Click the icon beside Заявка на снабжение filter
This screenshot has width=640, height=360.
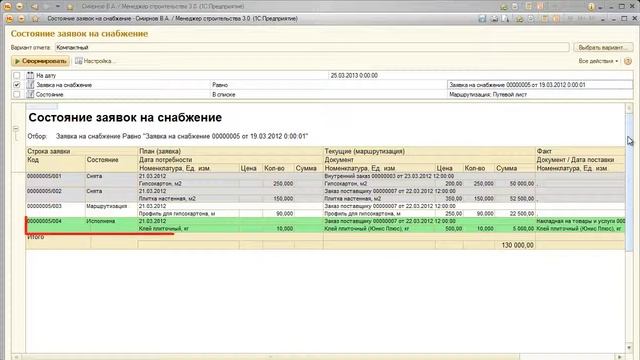[x=30, y=85]
